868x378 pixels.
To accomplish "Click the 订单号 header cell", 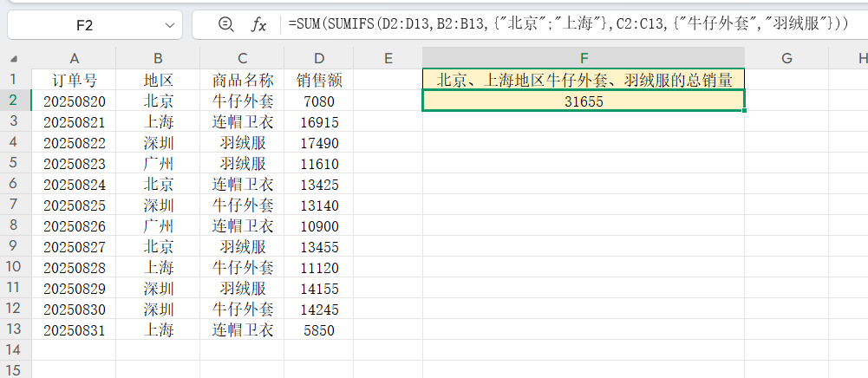I will tap(74, 80).
